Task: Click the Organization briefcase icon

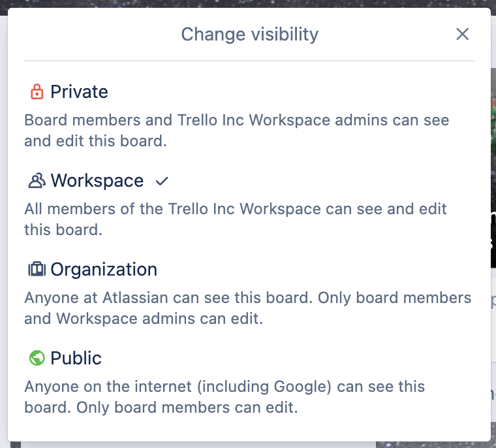Action: pos(37,269)
